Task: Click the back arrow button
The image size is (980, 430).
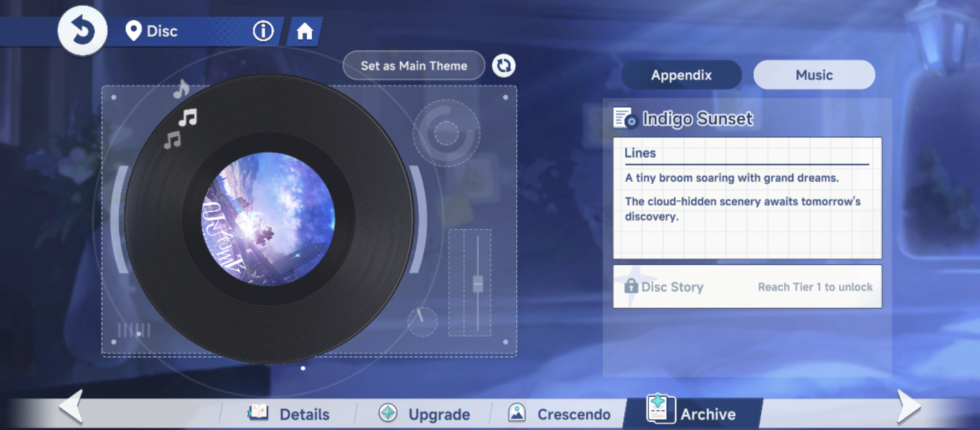Action: click(x=82, y=31)
